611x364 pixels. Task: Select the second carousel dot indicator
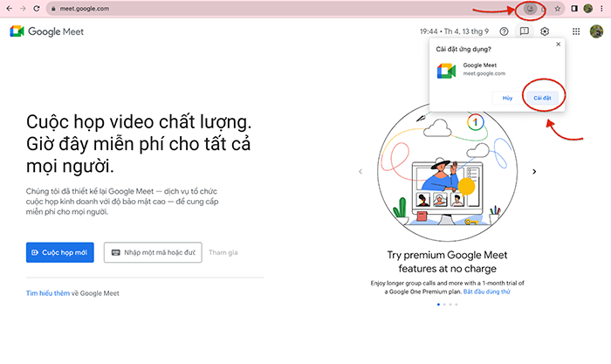pos(444,305)
